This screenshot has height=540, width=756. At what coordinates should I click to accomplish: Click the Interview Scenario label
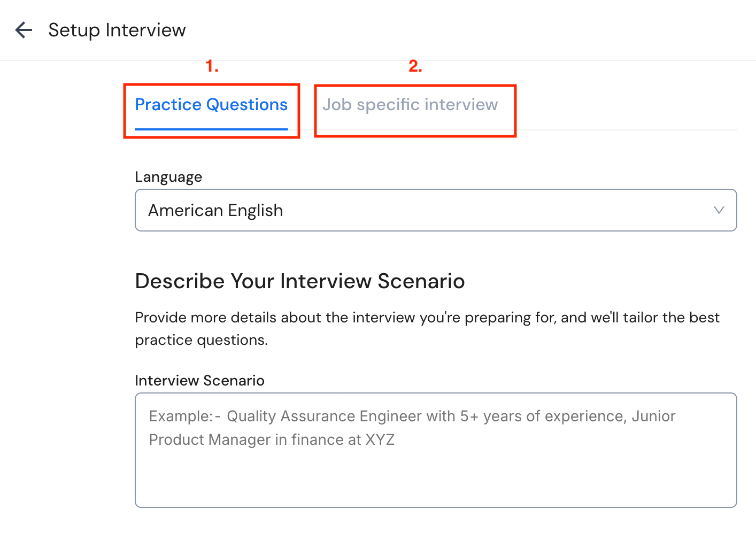[x=199, y=380]
